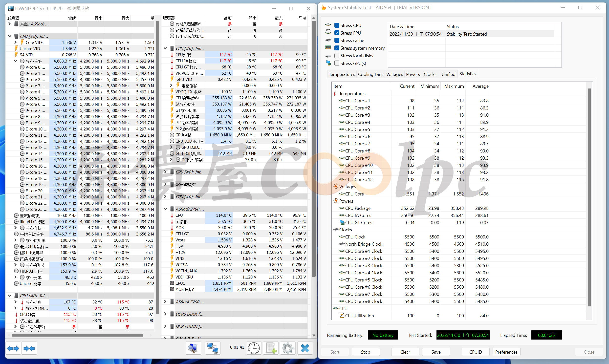609x364 pixels.
Task: Switch to the Temperatures tab in AIDA64
Action: (x=342, y=74)
